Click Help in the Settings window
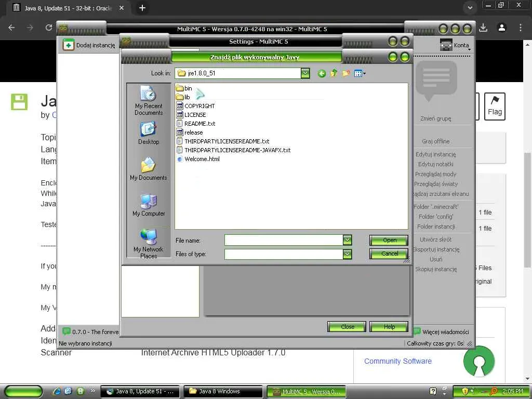This screenshot has width=532, height=399. 389,327
